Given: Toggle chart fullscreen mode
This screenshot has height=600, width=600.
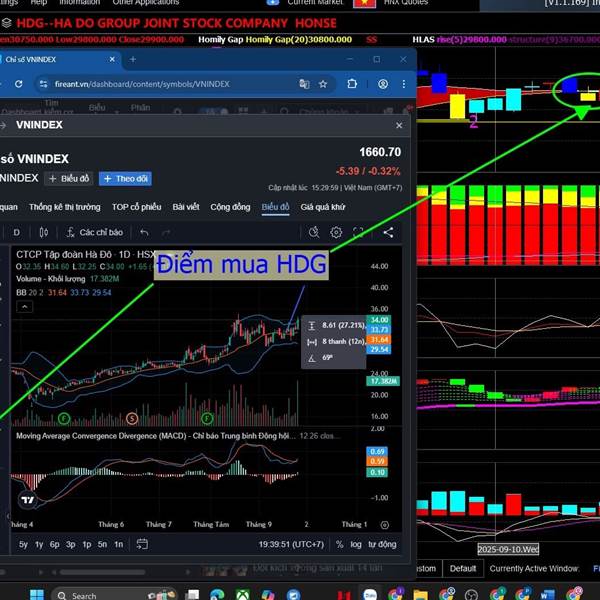Looking at the screenshot, I should 358,232.
